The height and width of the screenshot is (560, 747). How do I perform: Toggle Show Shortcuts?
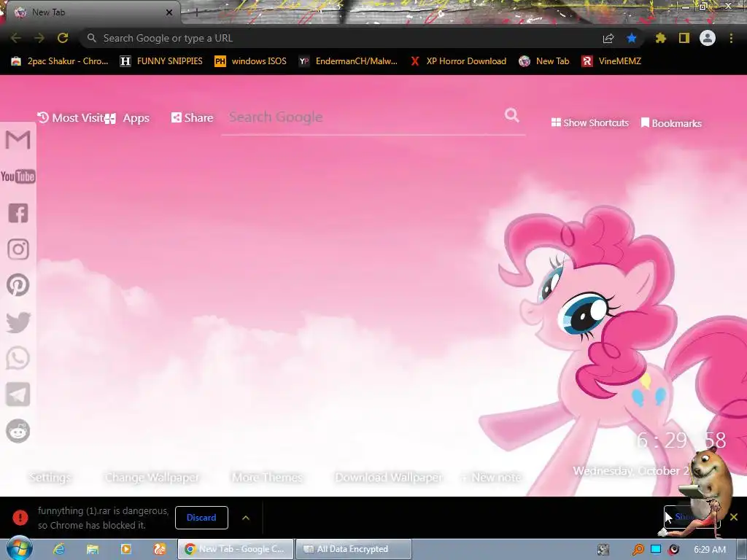[x=589, y=122]
